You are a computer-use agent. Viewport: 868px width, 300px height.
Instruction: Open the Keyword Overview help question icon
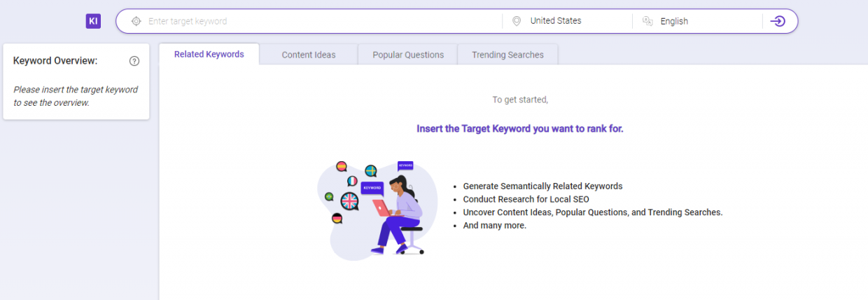pos(134,61)
